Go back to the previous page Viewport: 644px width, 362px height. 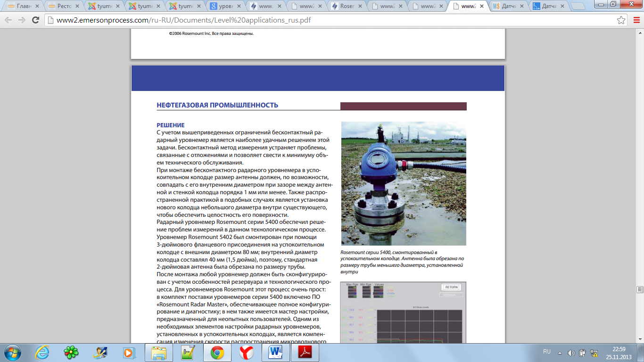click(8, 20)
